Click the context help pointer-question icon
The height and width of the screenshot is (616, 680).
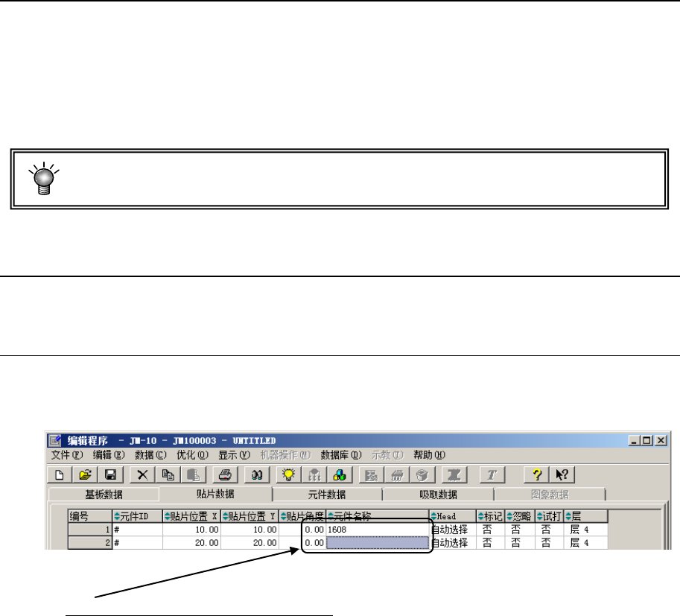562,475
